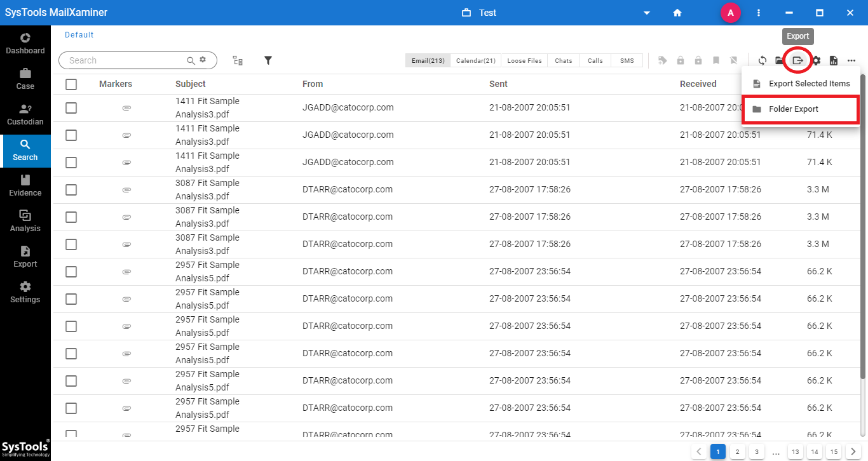The height and width of the screenshot is (461, 868).
Task: Switch to the Calendar(21) tab
Action: pyautogui.click(x=476, y=60)
